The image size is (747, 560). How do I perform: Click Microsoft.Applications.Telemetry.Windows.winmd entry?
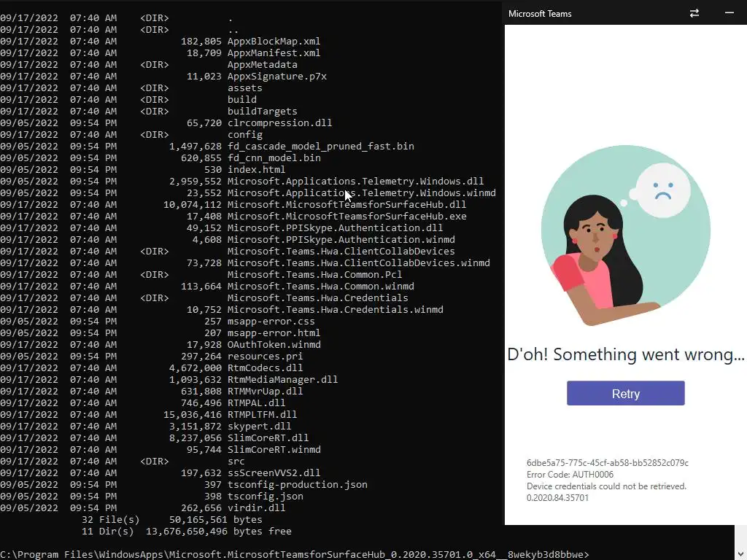362,192
